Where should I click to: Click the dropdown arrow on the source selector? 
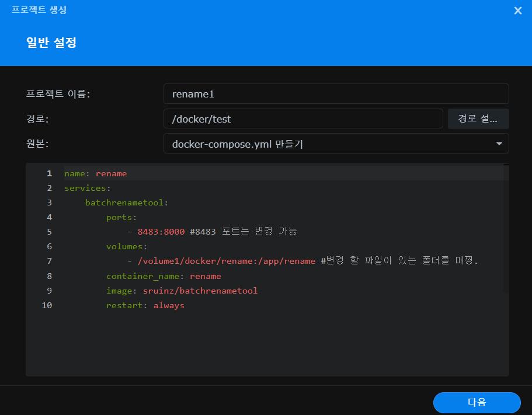499,144
